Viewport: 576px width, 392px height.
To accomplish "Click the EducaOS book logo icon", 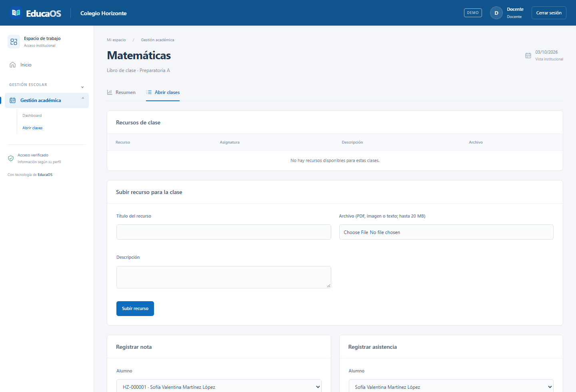I will (x=16, y=13).
